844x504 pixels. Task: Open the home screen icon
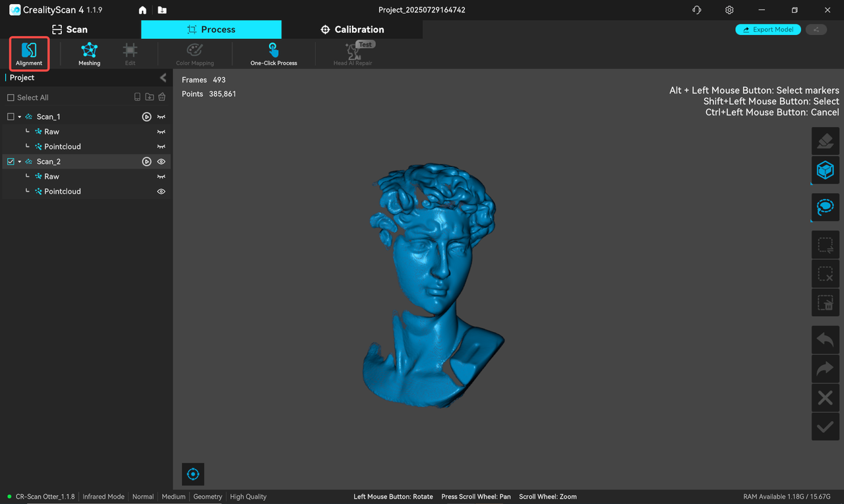(142, 11)
